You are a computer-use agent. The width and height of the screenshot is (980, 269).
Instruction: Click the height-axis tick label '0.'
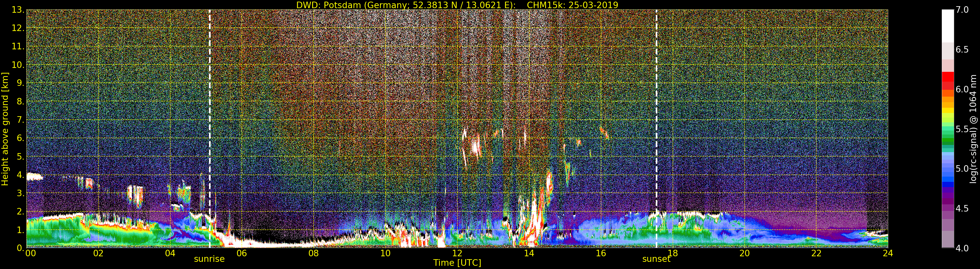pyautogui.click(x=20, y=248)
